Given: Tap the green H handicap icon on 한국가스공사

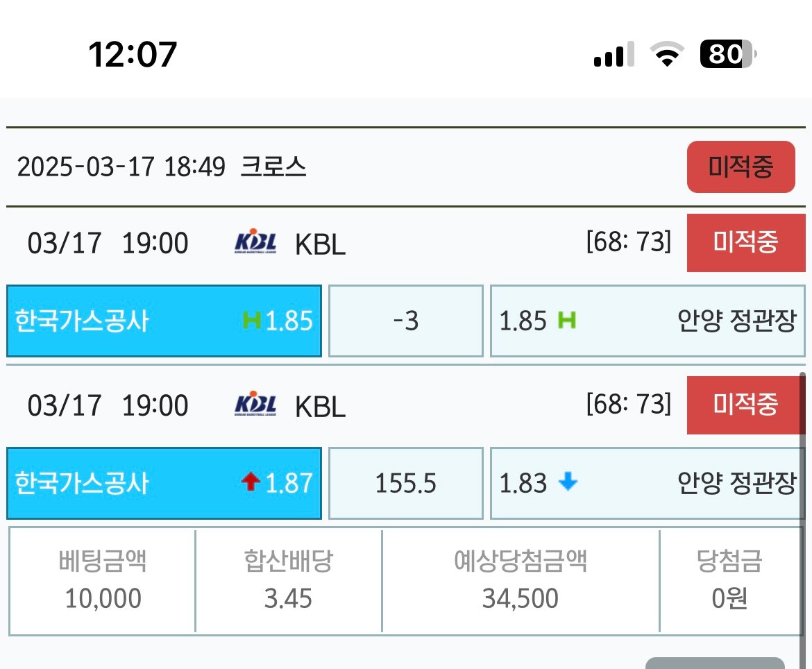Looking at the screenshot, I should click(251, 321).
